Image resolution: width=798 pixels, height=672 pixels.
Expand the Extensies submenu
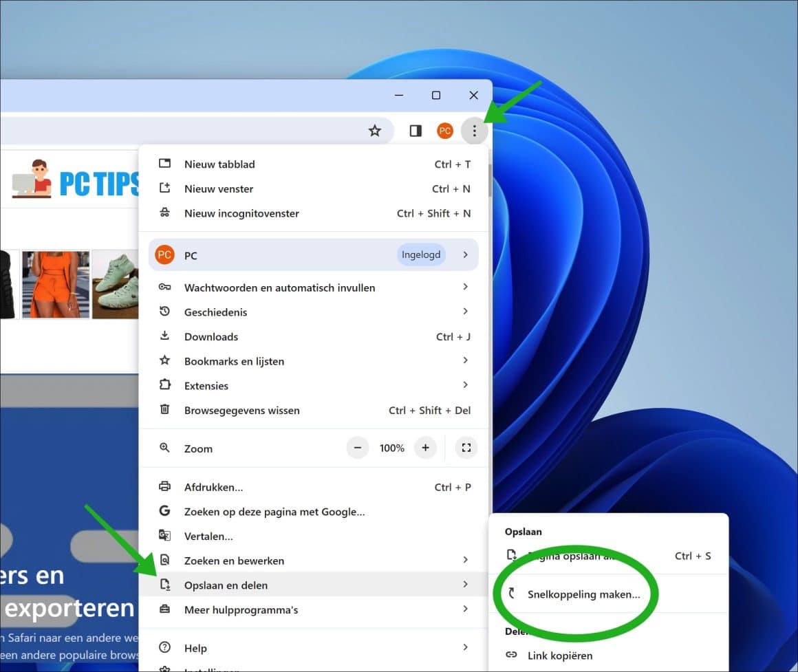pyautogui.click(x=206, y=385)
